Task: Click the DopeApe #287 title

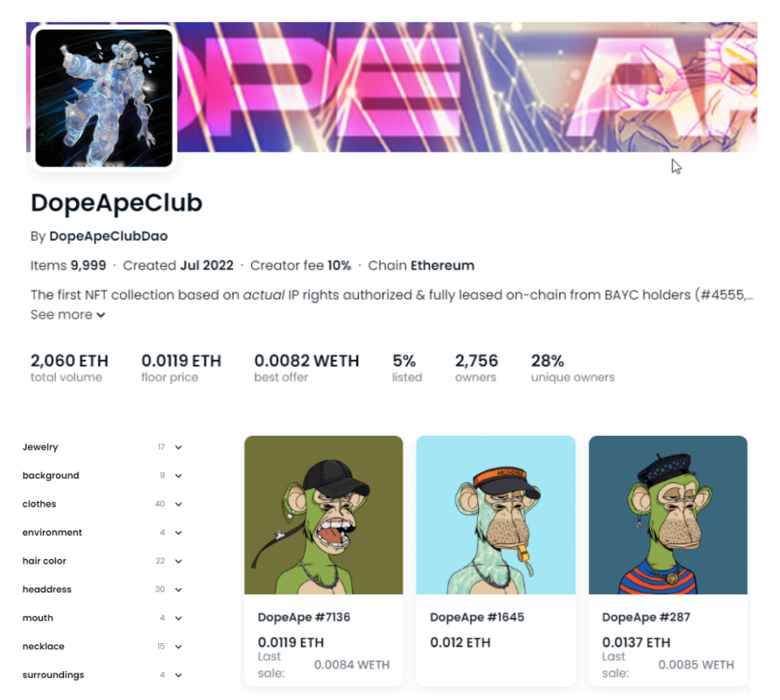Action: pos(646,618)
